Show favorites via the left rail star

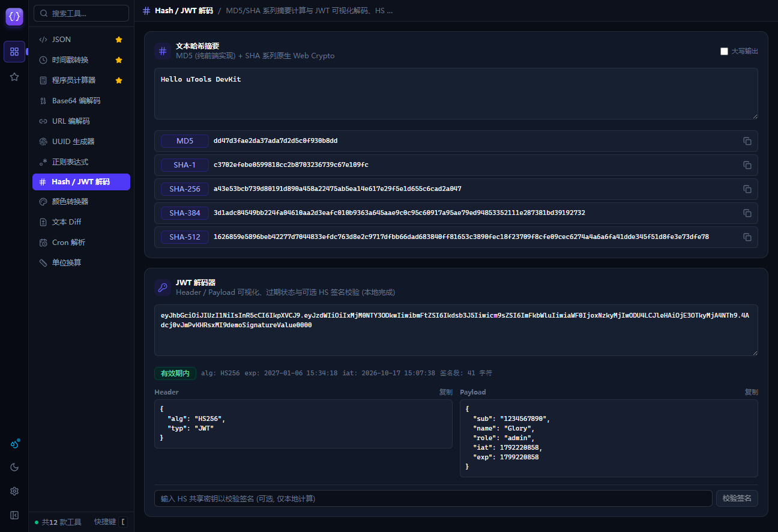point(14,77)
